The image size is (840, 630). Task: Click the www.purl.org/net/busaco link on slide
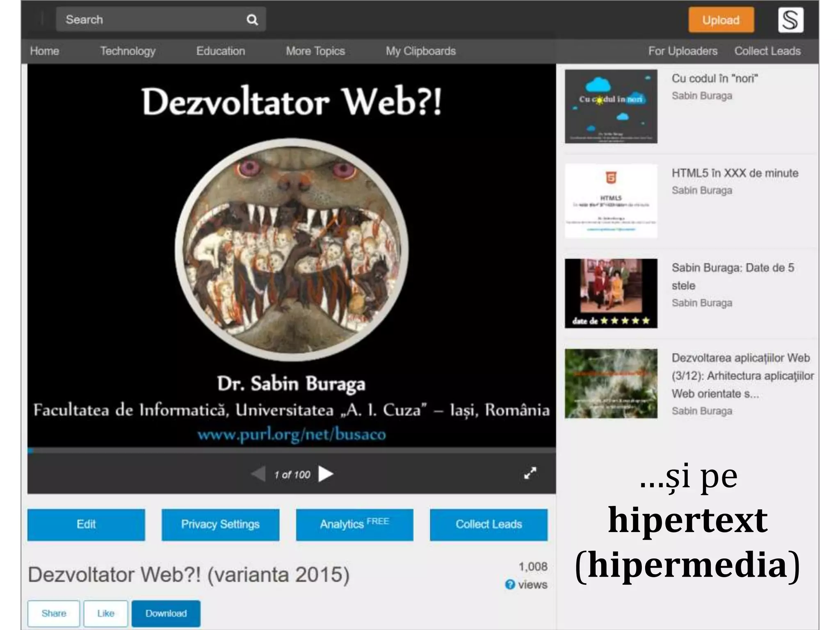pyautogui.click(x=292, y=434)
